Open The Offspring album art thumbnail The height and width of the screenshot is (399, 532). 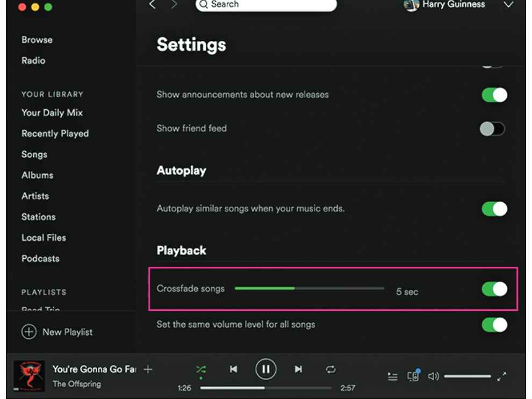pyautogui.click(x=29, y=376)
